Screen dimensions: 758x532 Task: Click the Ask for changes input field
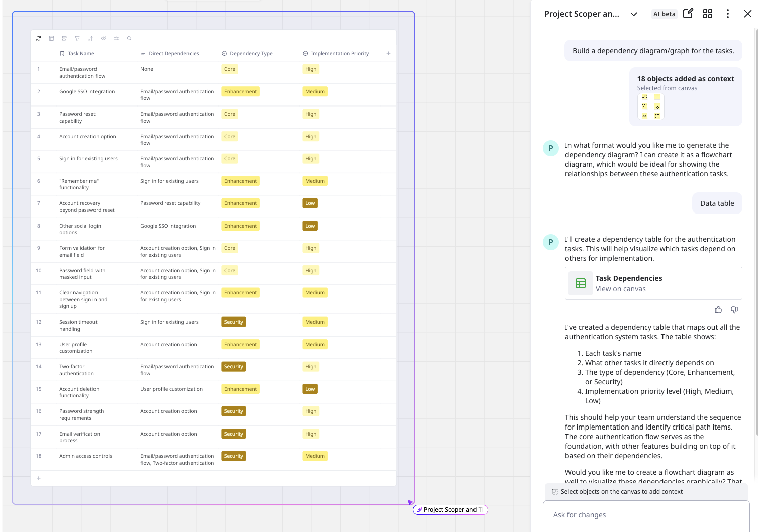(x=646, y=515)
